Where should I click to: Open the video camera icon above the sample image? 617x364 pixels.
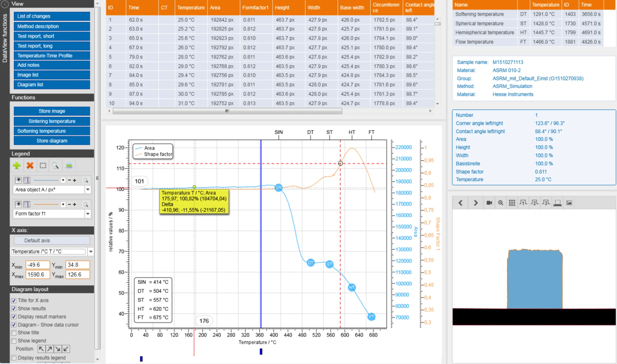click(489, 203)
